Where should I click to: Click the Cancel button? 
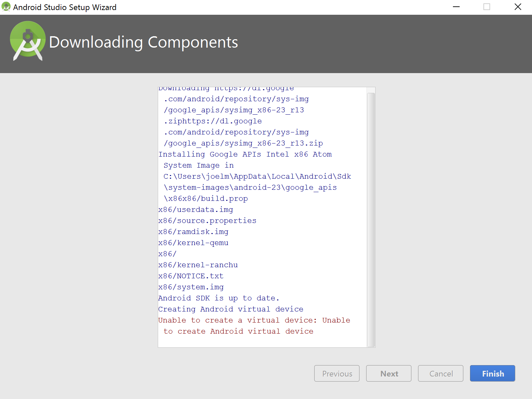pos(441,373)
